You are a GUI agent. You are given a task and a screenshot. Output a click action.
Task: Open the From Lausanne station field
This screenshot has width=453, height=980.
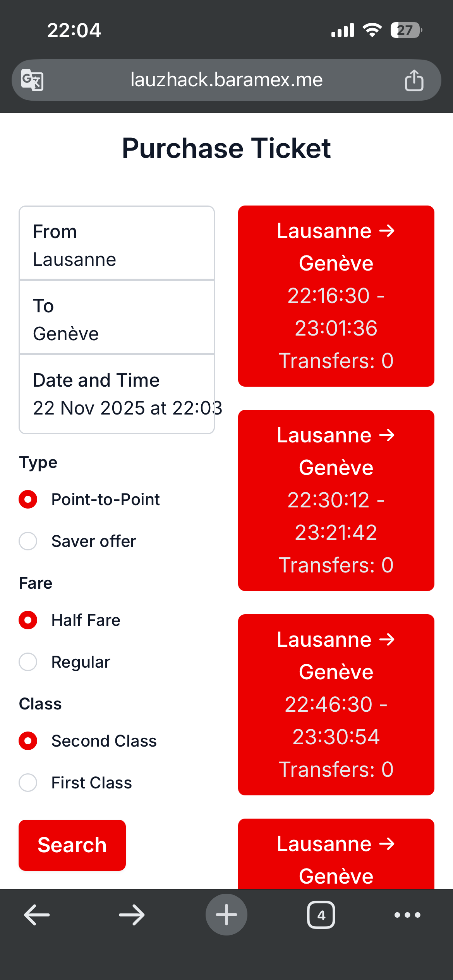(117, 243)
